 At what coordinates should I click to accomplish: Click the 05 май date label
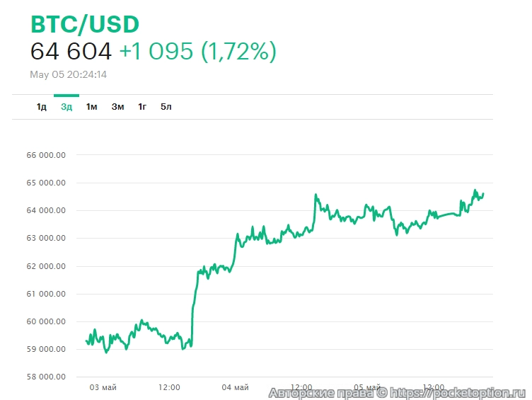click(368, 387)
